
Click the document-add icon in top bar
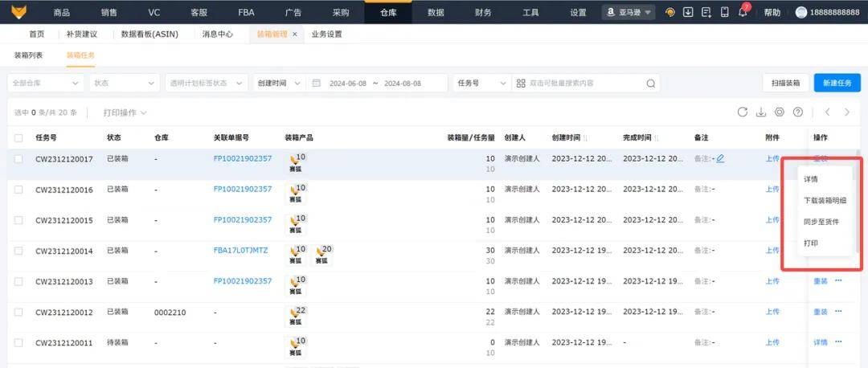click(x=706, y=12)
